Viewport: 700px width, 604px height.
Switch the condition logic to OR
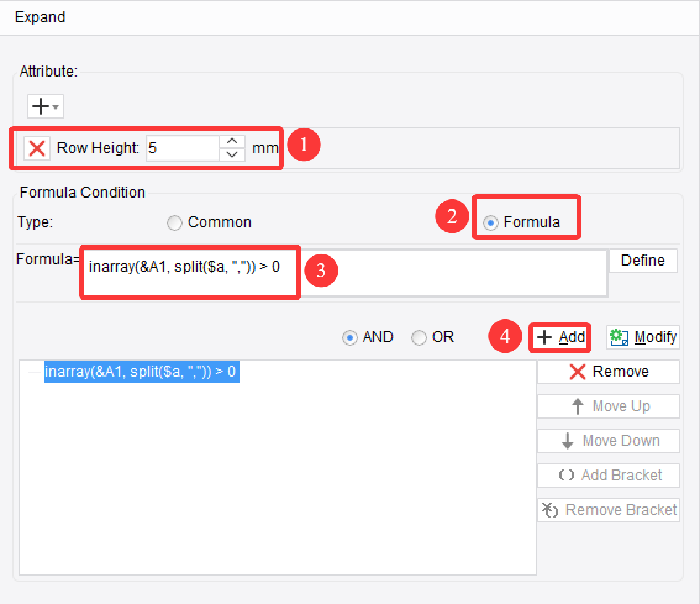point(419,337)
